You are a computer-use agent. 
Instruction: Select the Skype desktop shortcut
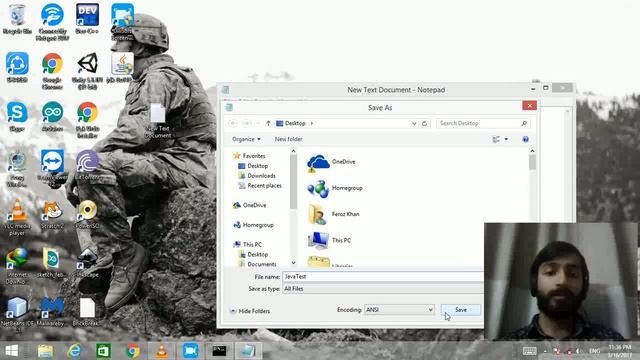click(17, 116)
